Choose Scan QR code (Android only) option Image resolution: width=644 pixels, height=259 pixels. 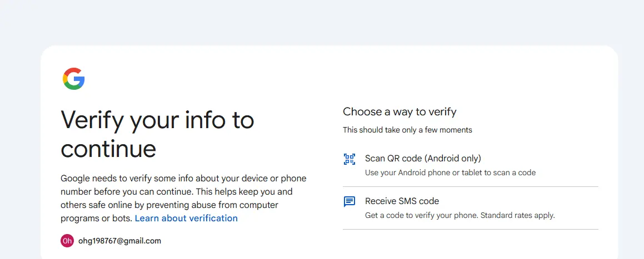click(x=470, y=165)
